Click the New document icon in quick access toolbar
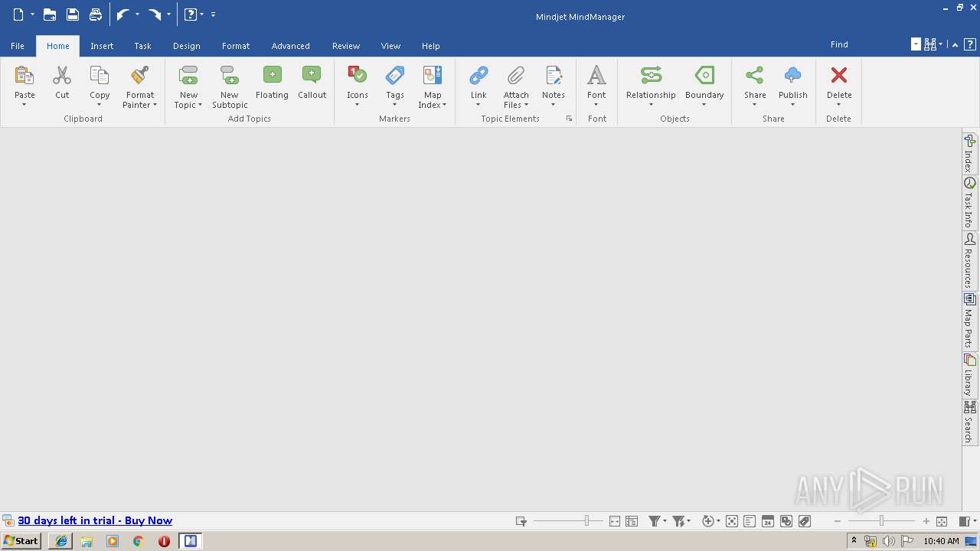The width and height of the screenshot is (980, 551). point(18,15)
